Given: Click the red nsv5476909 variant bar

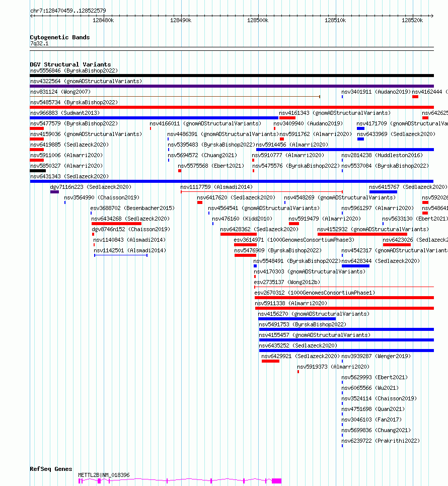Looking at the screenshot, I should (245, 255).
